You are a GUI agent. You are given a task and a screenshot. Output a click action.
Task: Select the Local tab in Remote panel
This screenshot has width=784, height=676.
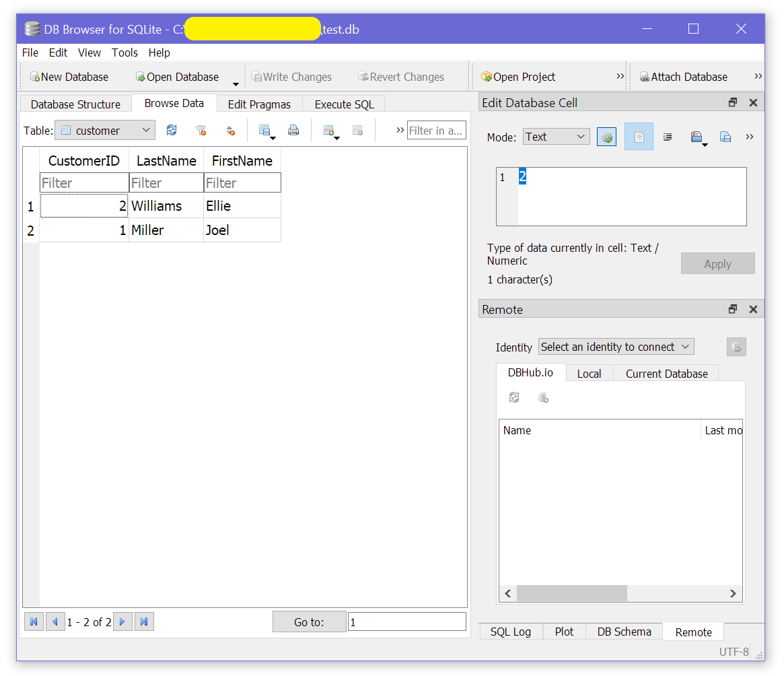click(589, 374)
